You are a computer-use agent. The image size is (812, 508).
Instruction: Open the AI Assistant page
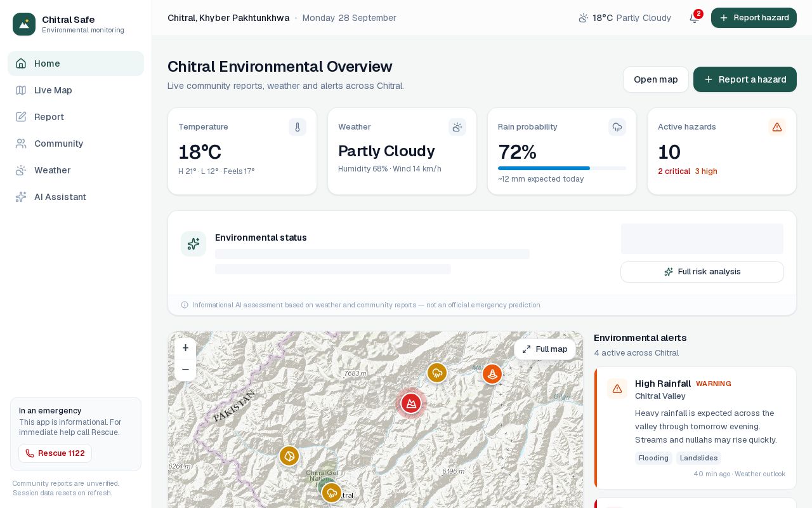(x=75, y=197)
